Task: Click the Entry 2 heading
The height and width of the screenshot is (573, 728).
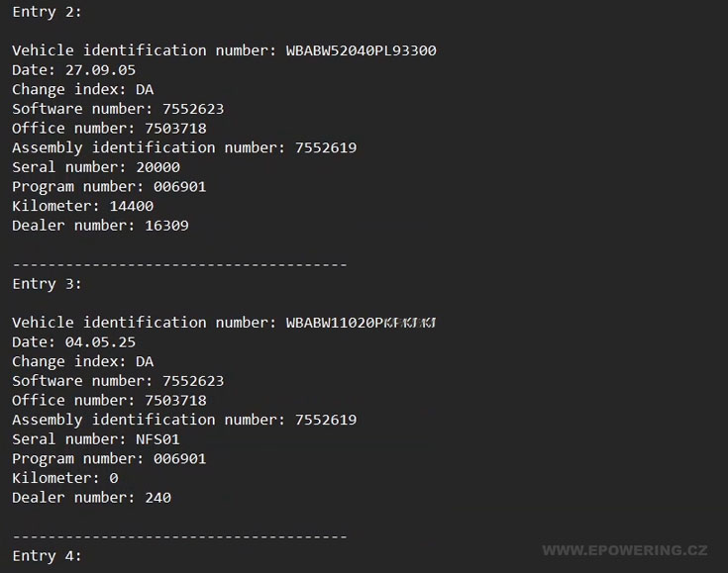Action: pos(47,12)
